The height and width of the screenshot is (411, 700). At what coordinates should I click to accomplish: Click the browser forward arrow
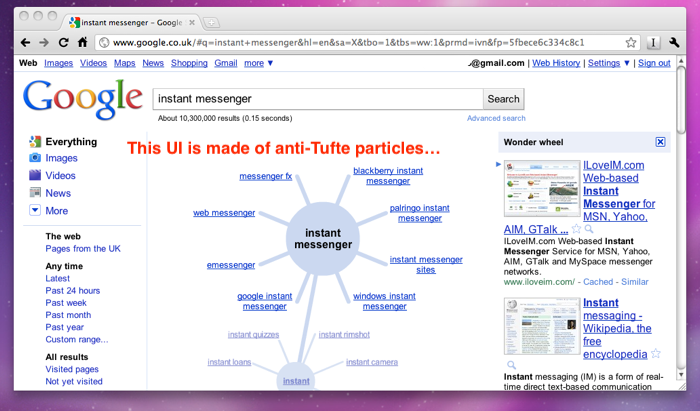[44, 42]
